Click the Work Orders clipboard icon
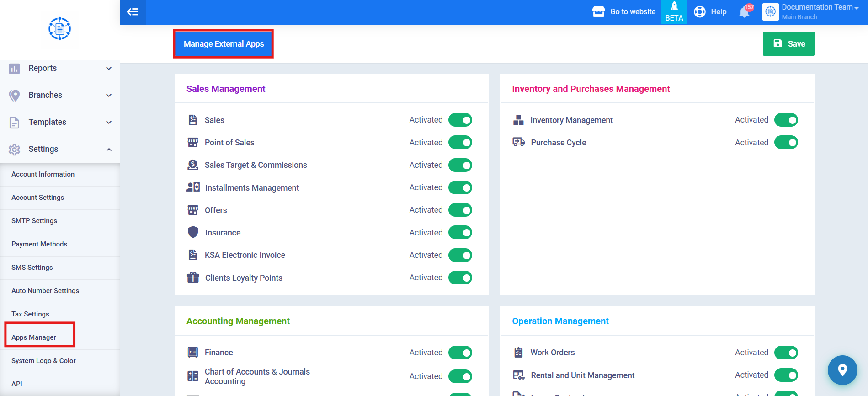Screen dimensions: 868x396 coord(518,353)
